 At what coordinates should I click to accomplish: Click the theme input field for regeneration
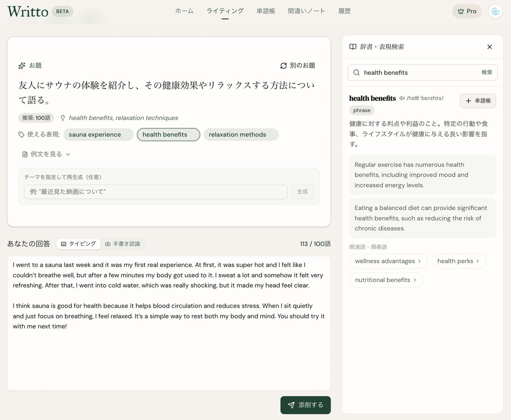[156, 192]
